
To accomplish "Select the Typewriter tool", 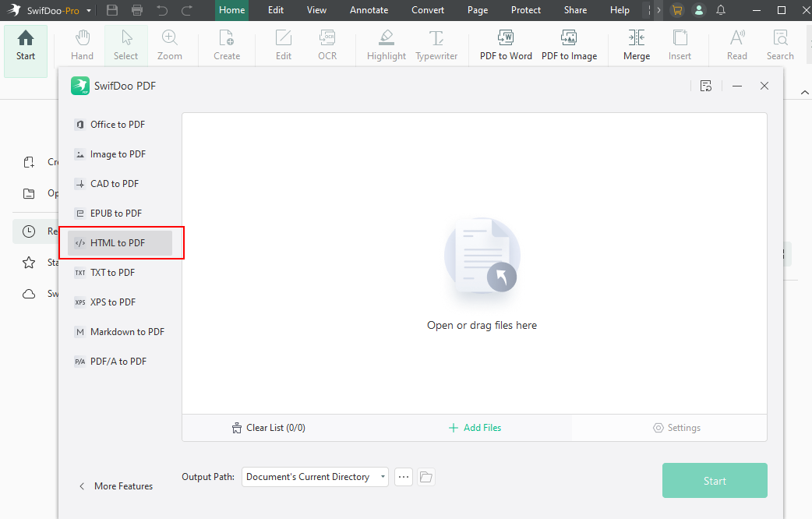I will click(x=436, y=44).
